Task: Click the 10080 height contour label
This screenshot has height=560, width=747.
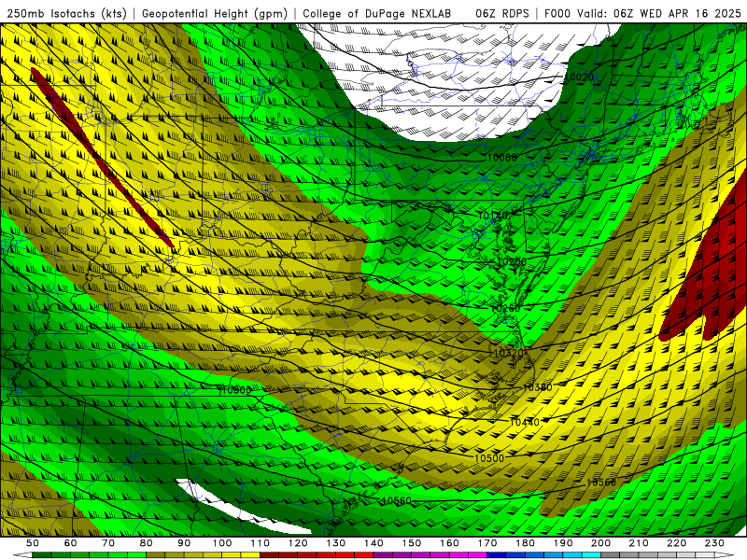Action: [x=501, y=157]
